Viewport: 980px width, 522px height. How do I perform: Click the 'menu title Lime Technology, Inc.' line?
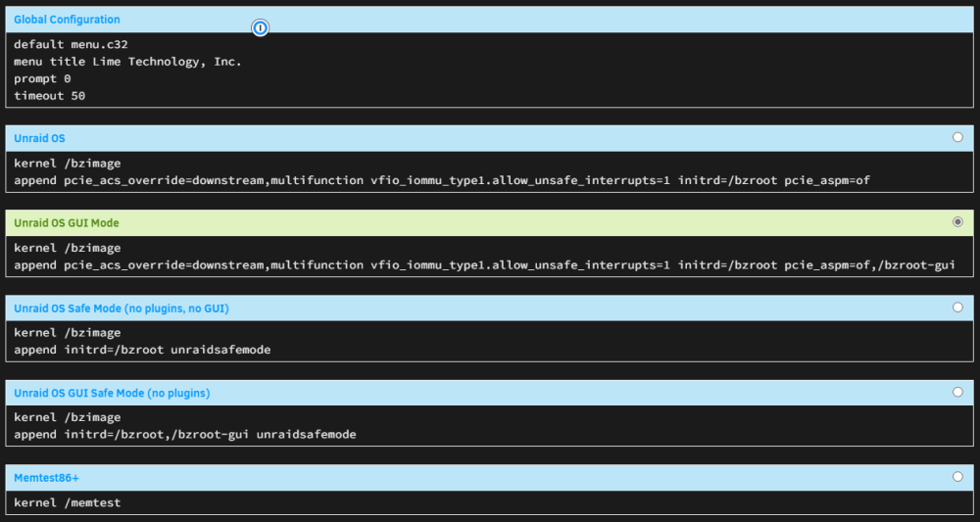pyautogui.click(x=127, y=62)
